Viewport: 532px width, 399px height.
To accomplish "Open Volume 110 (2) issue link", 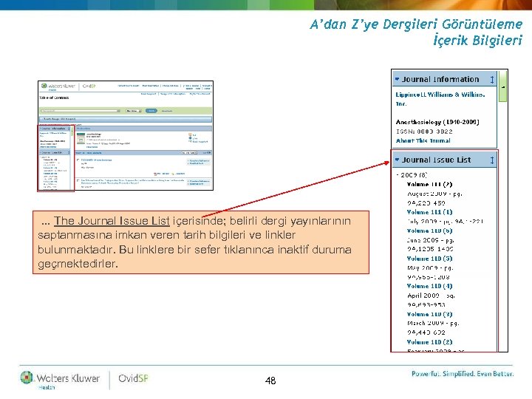I will click(429, 342).
